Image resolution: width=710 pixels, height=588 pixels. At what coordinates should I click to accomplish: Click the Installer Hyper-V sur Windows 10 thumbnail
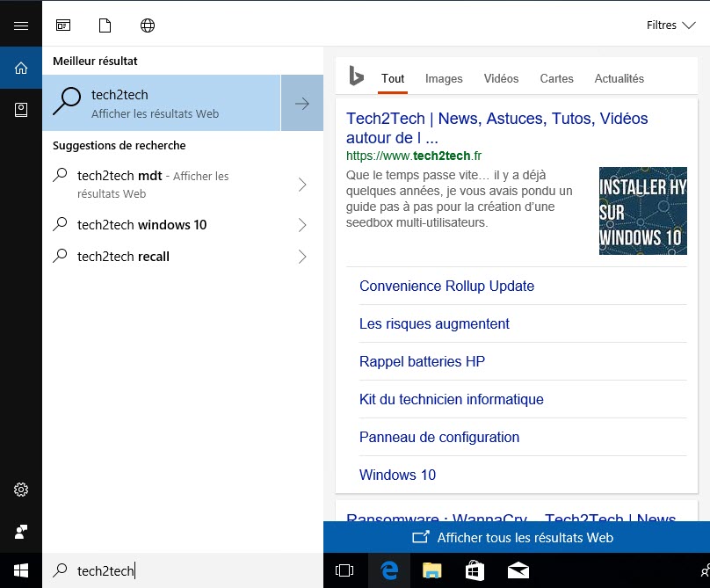coord(643,211)
